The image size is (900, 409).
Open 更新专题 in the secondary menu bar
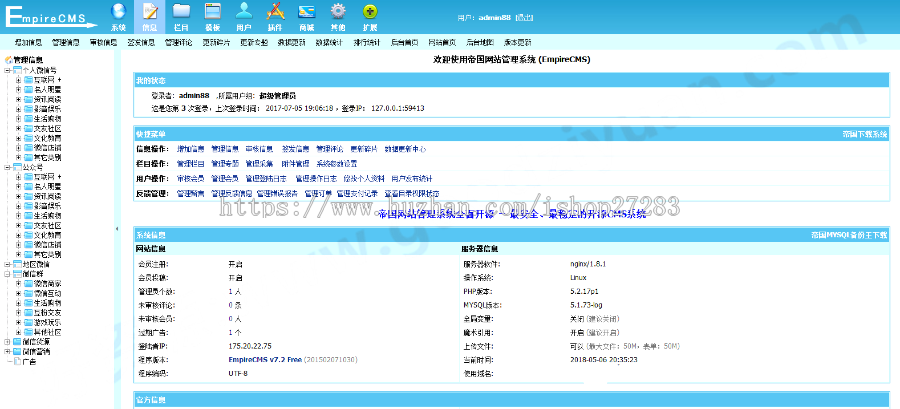tap(254, 42)
